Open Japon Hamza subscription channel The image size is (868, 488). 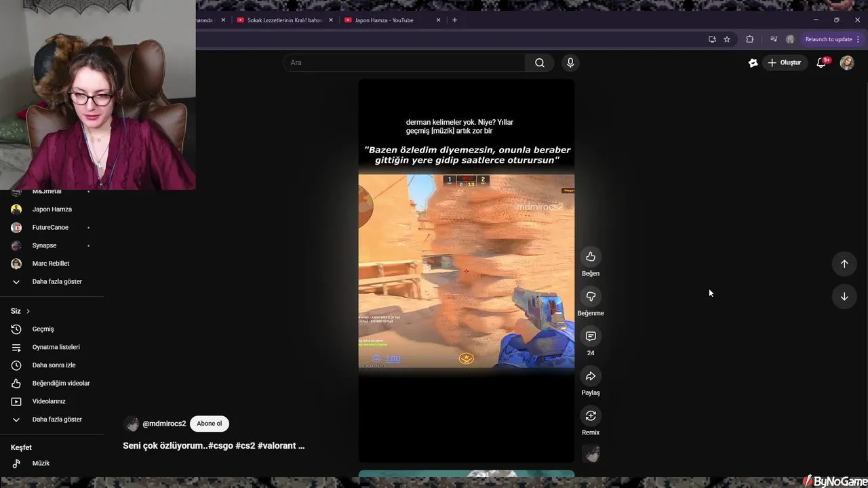pyautogui.click(x=52, y=209)
